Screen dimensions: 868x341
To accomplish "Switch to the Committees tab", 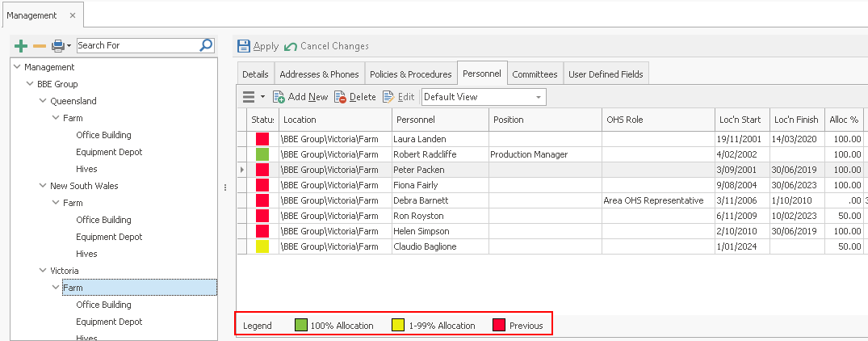I will click(535, 74).
